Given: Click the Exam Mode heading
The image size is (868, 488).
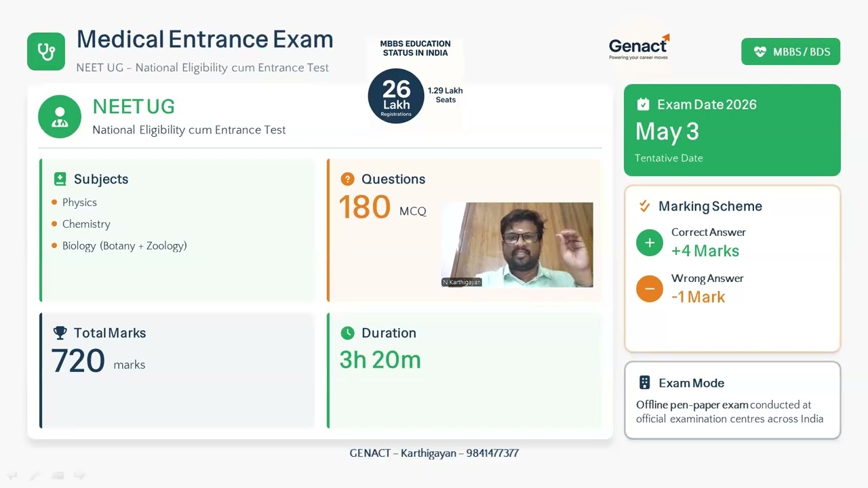Looking at the screenshot, I should point(692,383).
